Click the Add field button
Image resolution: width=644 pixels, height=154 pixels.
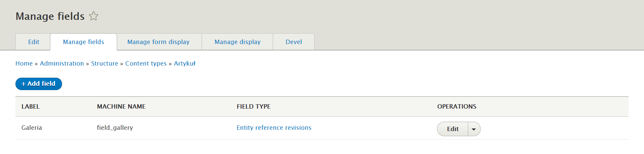pyautogui.click(x=39, y=84)
